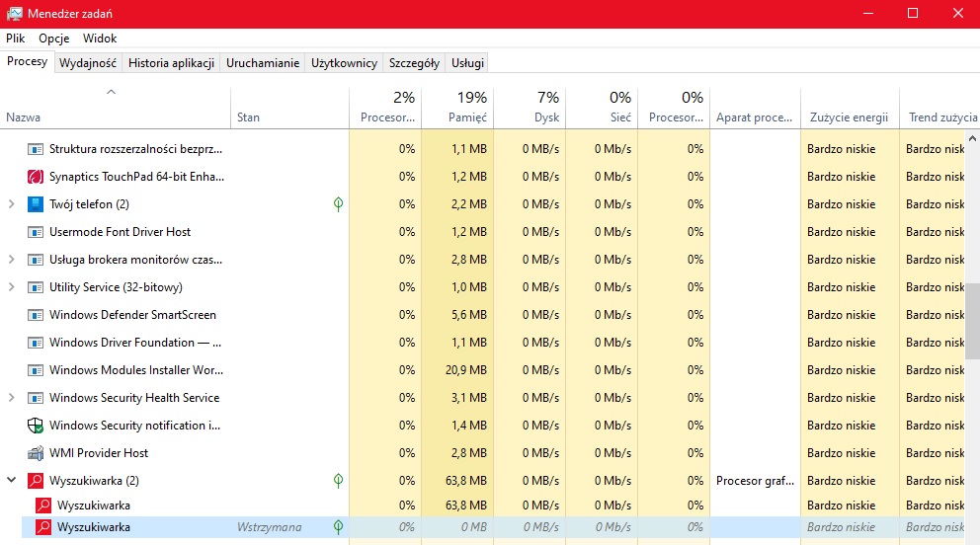
Task: Click the Windows Modules Installer Worker icon
Action: [36, 370]
